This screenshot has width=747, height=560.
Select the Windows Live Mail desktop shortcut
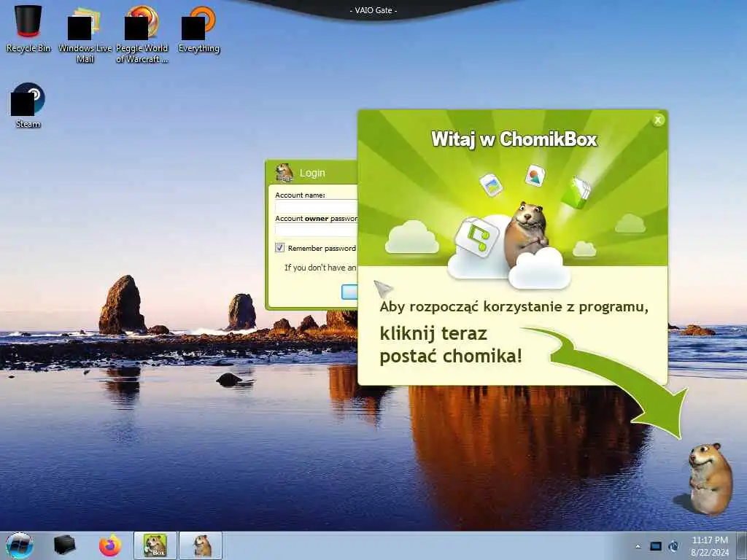(85, 34)
